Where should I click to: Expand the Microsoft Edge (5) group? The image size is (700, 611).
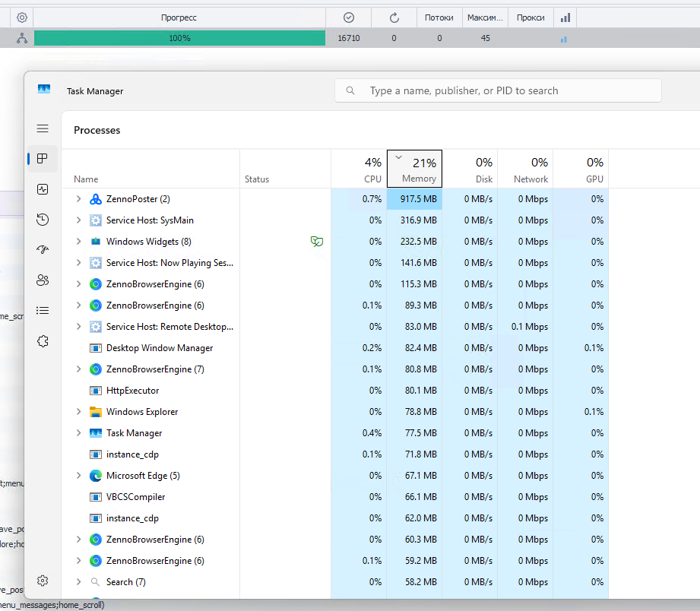(78, 476)
